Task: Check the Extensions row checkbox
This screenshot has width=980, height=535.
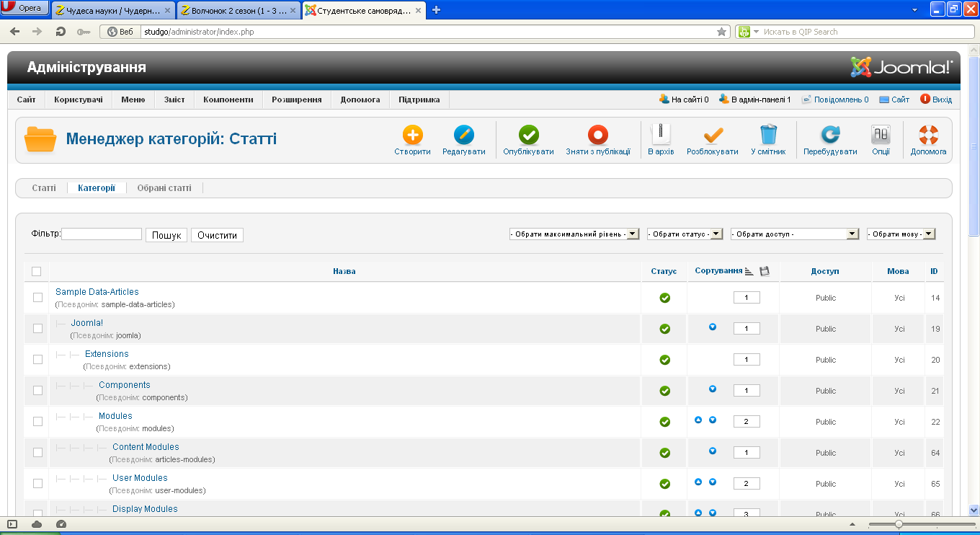Action: [x=37, y=359]
